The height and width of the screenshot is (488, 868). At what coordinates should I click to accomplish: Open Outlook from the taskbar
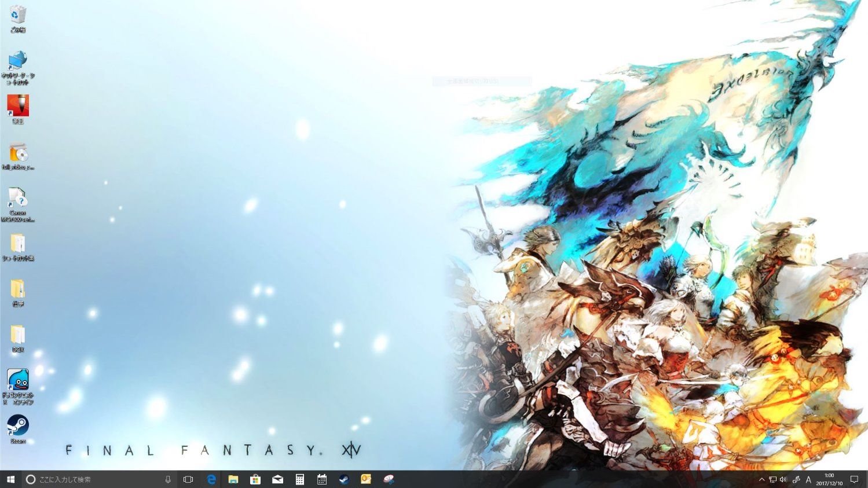point(366,479)
